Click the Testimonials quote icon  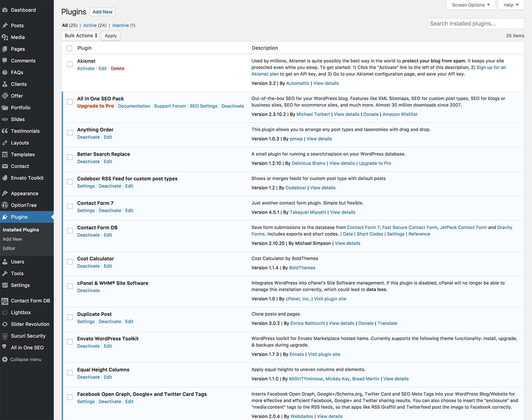coord(5,131)
